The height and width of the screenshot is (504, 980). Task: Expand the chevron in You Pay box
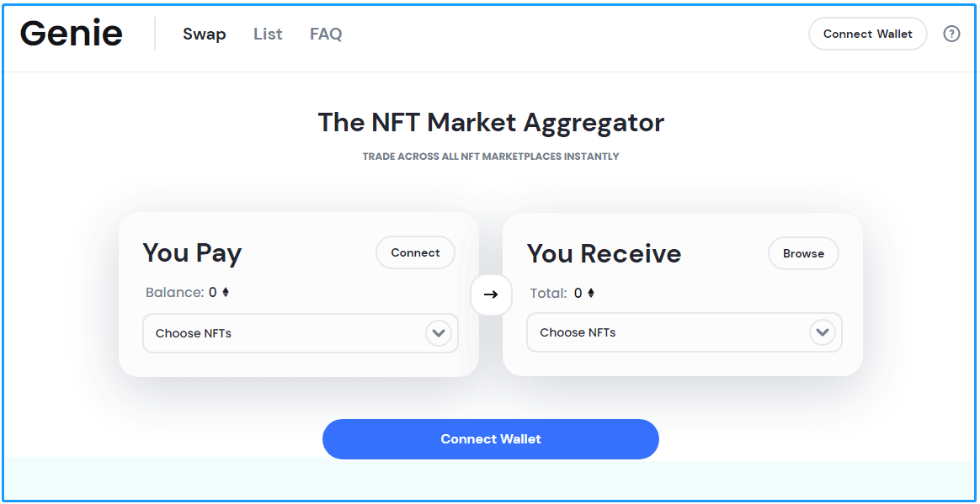[x=439, y=333]
